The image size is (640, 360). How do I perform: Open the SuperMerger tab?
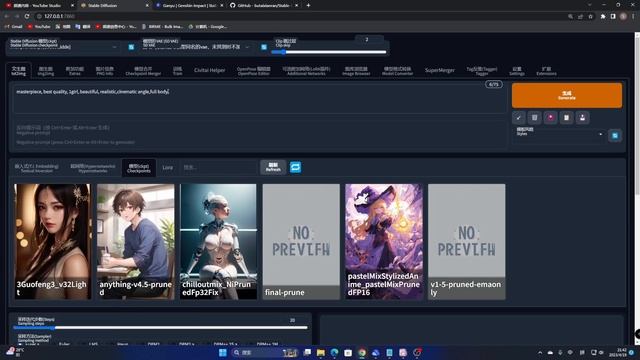pos(440,71)
